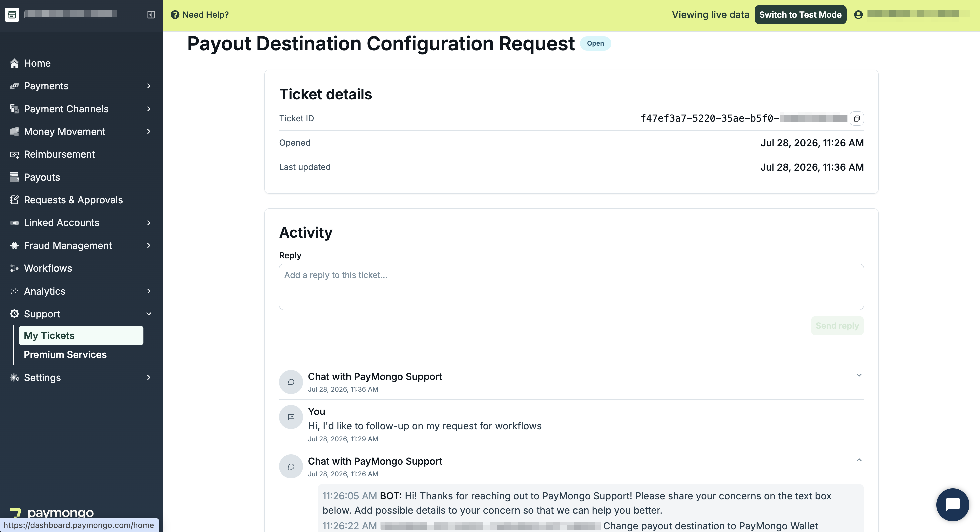Image resolution: width=980 pixels, height=532 pixels.
Task: Open the user account avatar icon
Action: 858,15
